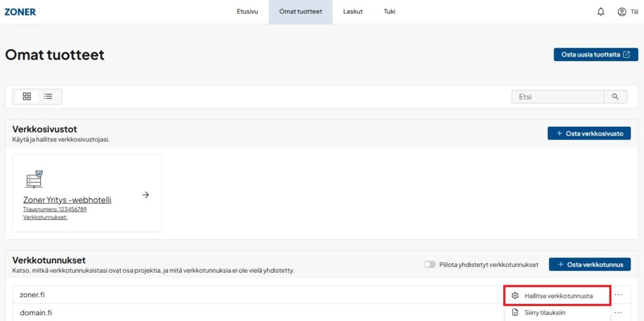The width and height of the screenshot is (644, 321).
Task: Switch to grid view
Action: (26, 96)
